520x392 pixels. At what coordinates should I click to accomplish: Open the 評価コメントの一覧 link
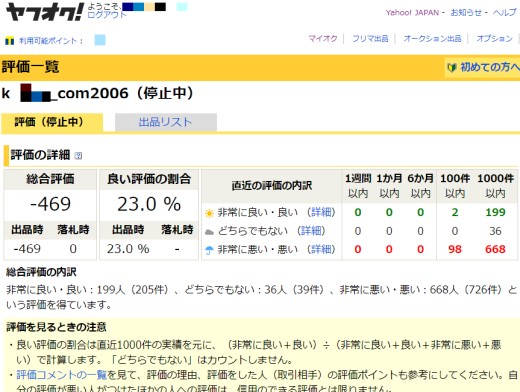pyautogui.click(x=62, y=375)
